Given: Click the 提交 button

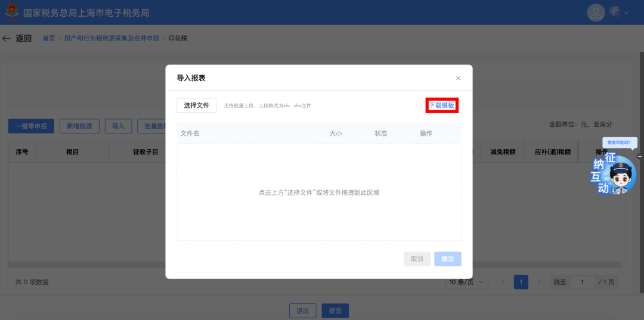Looking at the screenshot, I should pos(335,311).
